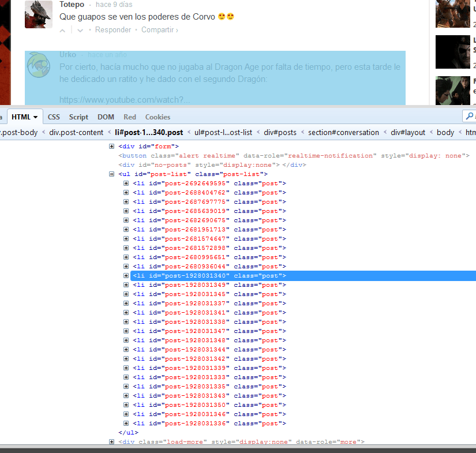476x453 pixels.
Task: Open the Firebug search magnifier box
Action: pyautogui.click(x=469, y=116)
